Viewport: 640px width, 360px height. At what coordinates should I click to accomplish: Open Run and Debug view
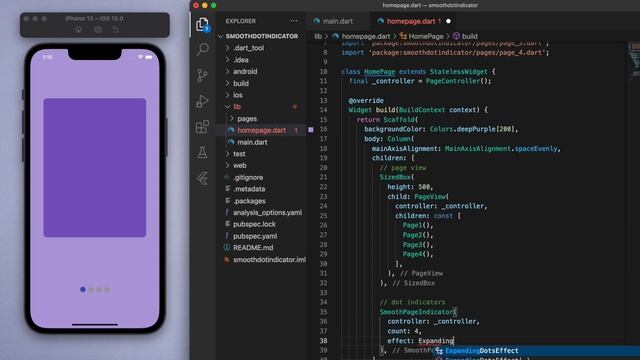coord(202,101)
